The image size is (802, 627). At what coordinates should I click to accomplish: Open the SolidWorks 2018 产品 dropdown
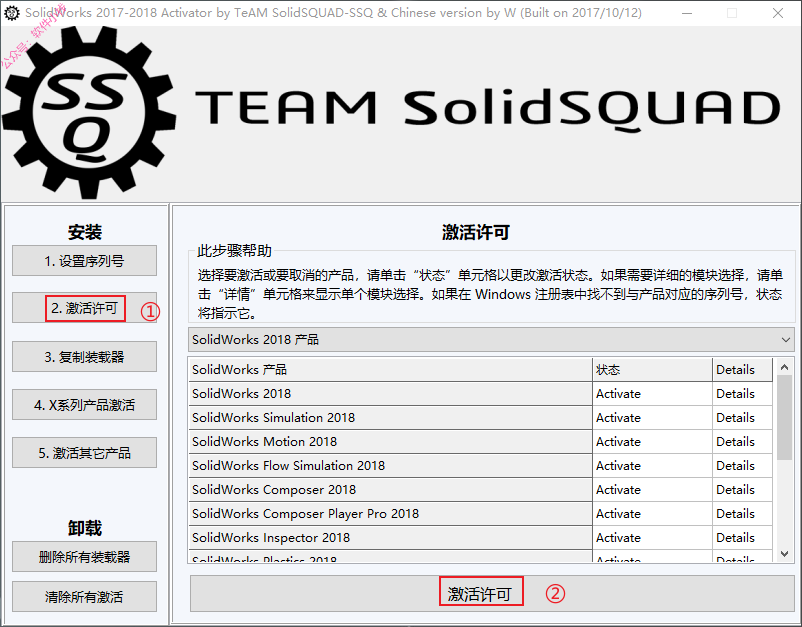491,340
